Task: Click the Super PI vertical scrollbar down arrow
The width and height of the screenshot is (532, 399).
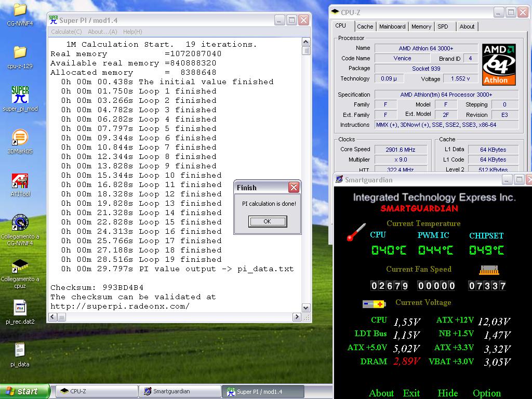Action: 305,308
